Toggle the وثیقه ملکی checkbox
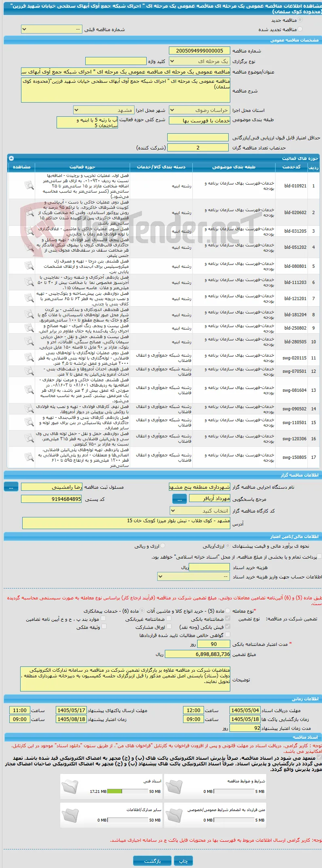 tap(104, 626)
